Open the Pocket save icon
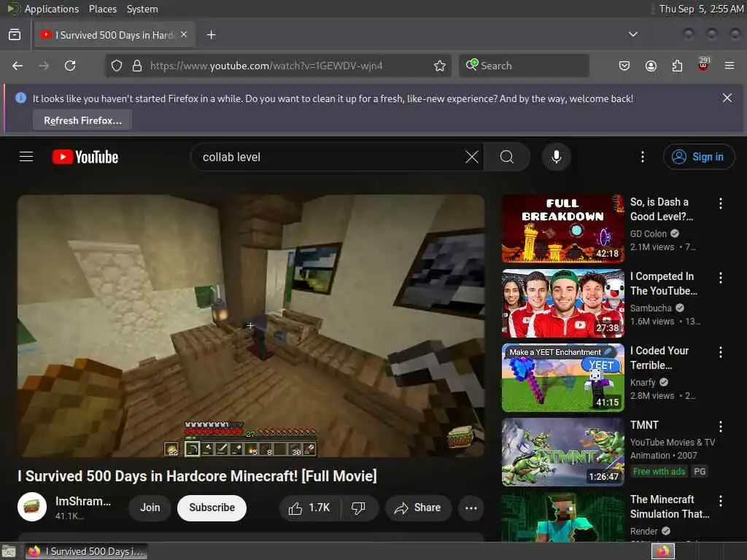 coord(624,66)
